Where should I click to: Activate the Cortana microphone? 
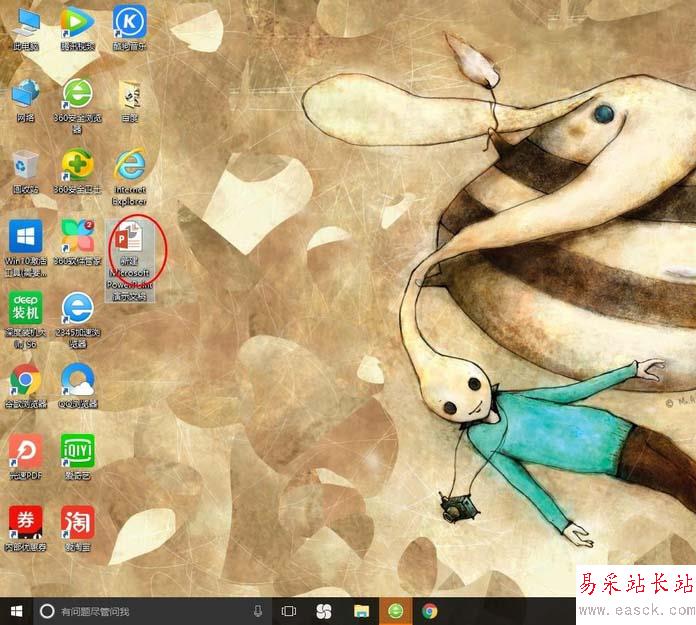coord(258,612)
